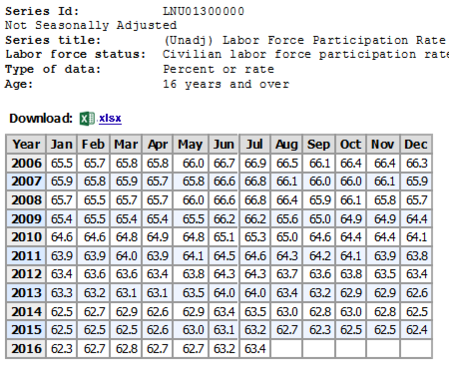Click the Download label
449x366 pixels.
[x=41, y=118]
